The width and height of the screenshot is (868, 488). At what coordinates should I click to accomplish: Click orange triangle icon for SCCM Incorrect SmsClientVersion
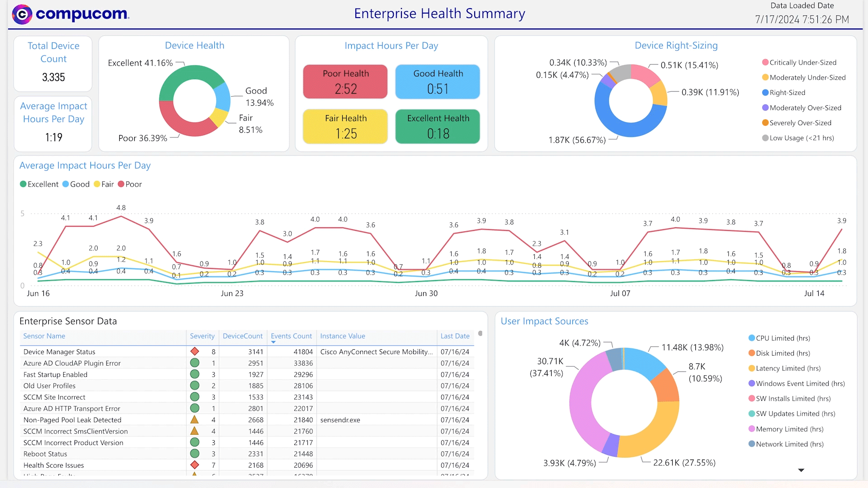(x=195, y=431)
